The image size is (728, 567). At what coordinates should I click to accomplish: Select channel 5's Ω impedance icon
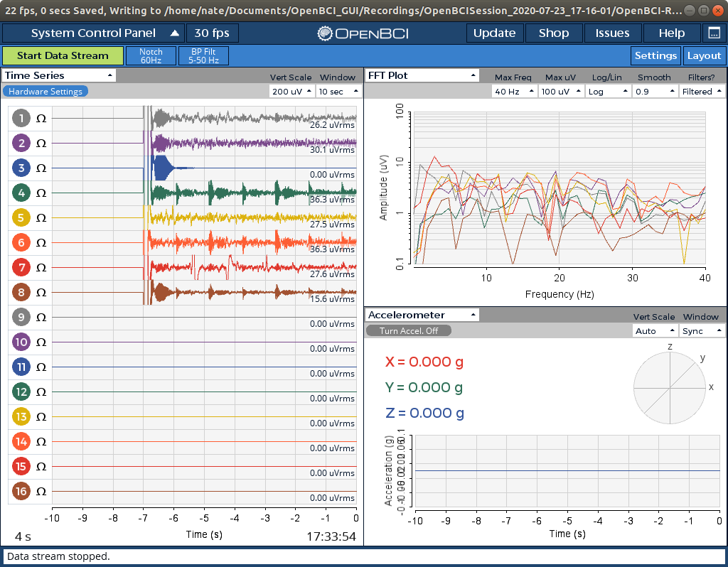coord(41,217)
